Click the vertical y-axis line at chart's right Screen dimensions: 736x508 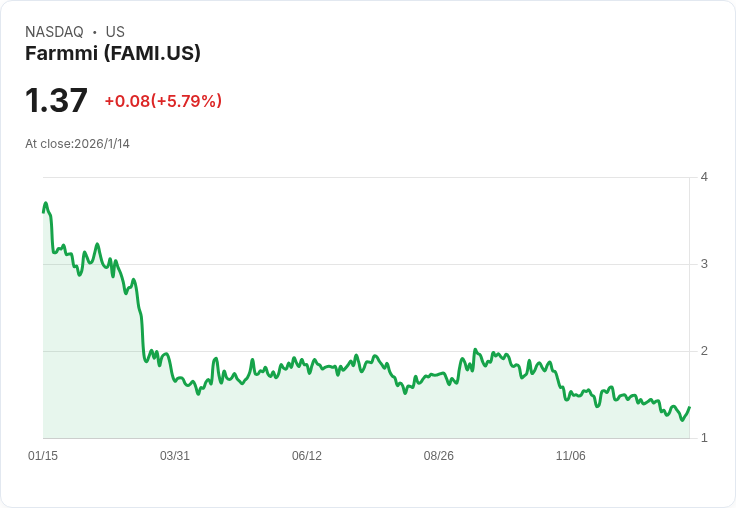690,300
